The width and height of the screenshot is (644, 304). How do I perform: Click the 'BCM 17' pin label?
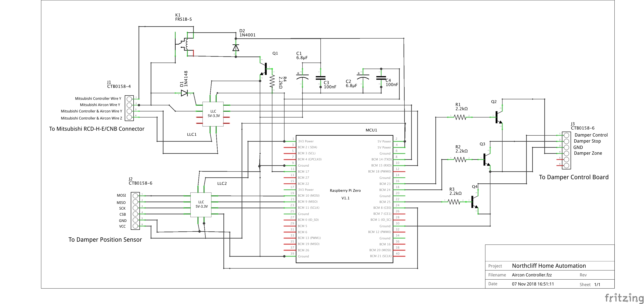(303, 172)
